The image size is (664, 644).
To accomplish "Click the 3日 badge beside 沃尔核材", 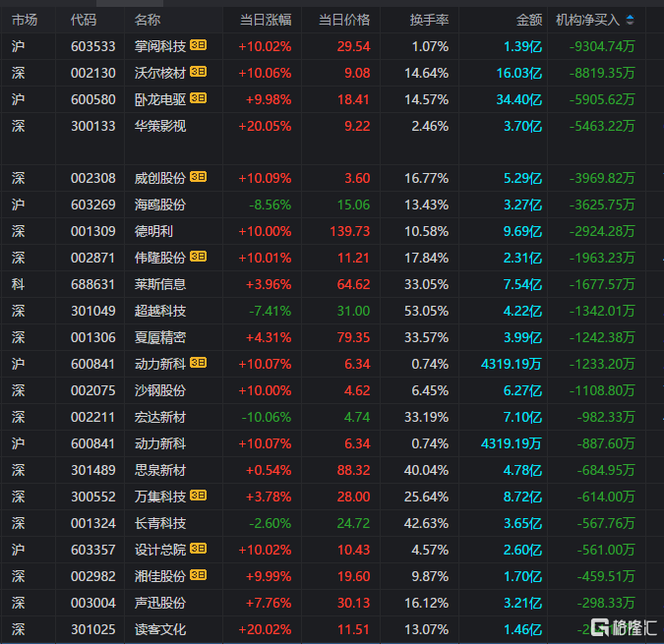I will pyautogui.click(x=198, y=72).
